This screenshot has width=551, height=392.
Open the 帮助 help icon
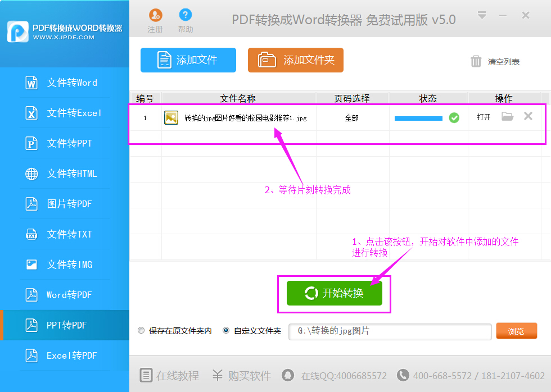pos(185,15)
